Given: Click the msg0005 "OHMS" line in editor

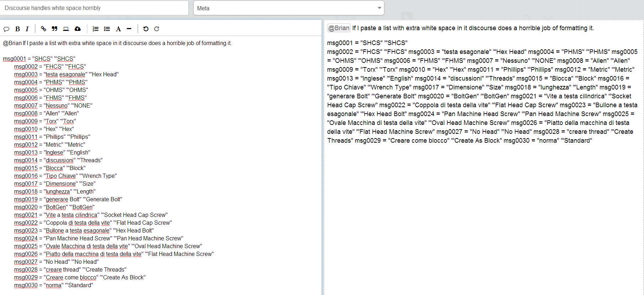Looking at the screenshot, I should coord(51,90).
